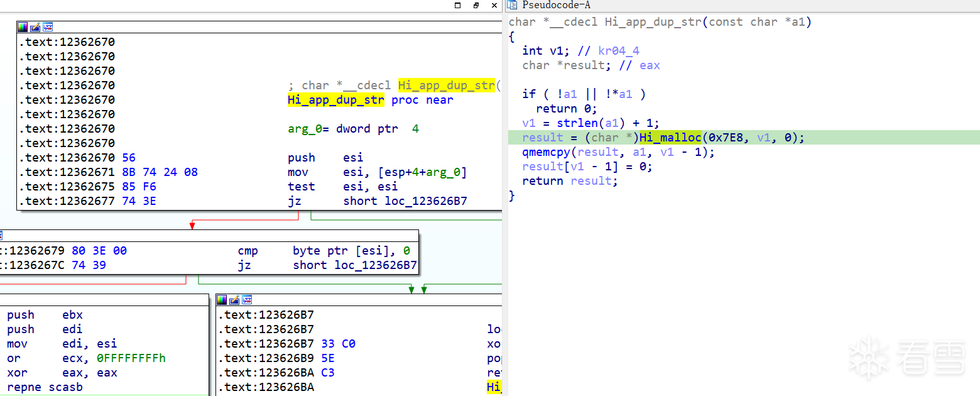The height and width of the screenshot is (396, 980).
Task: Select 'mov esi, [esp+4+arg_0]' instruction
Action: [377, 172]
